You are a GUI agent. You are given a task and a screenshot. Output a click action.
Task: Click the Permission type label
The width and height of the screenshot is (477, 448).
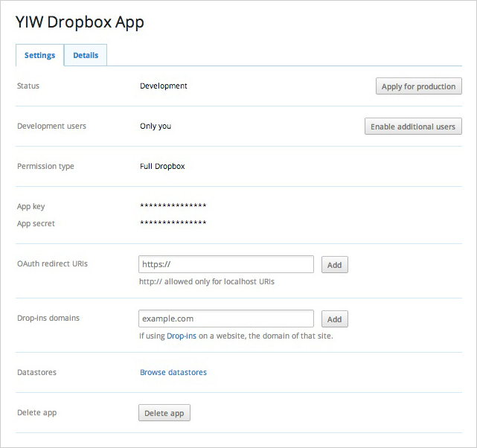click(45, 167)
